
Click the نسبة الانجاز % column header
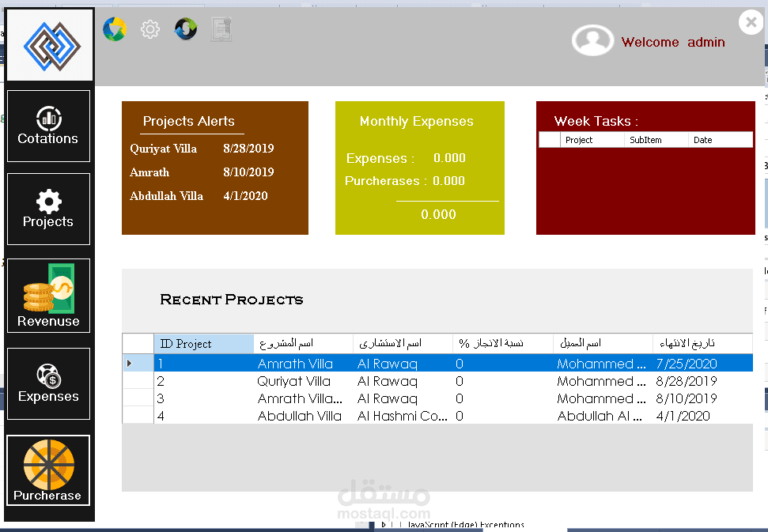(502, 344)
